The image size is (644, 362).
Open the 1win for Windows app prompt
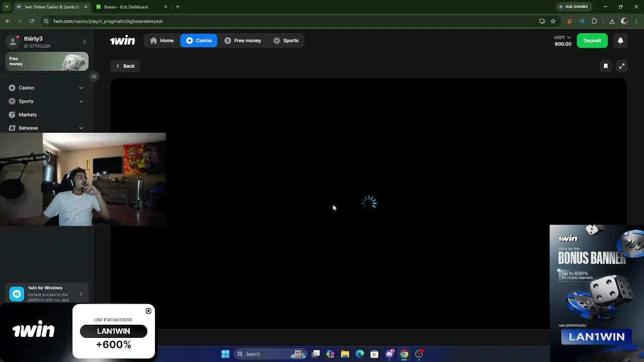[x=47, y=294]
